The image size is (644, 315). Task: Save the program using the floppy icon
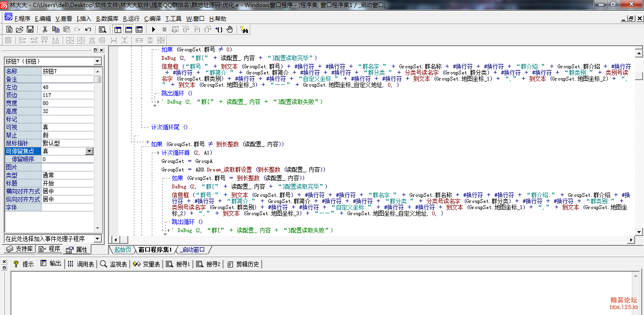tap(30, 29)
